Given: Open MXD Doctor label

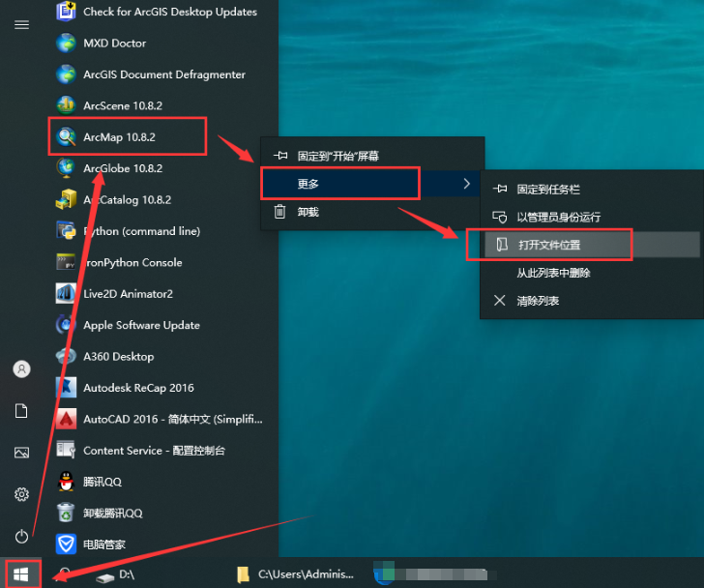Looking at the screenshot, I should point(115,44).
